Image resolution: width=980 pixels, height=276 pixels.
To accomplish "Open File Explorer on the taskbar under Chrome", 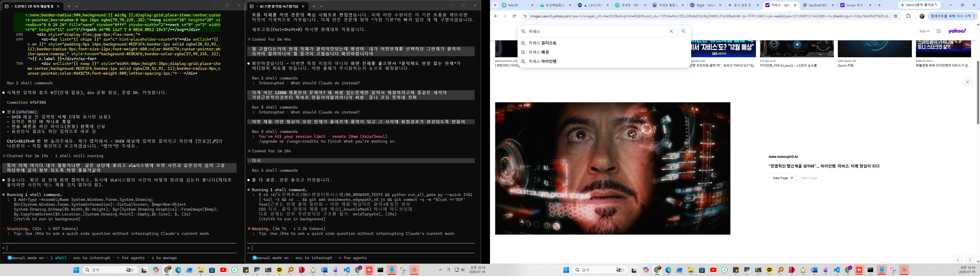I will coord(691,270).
